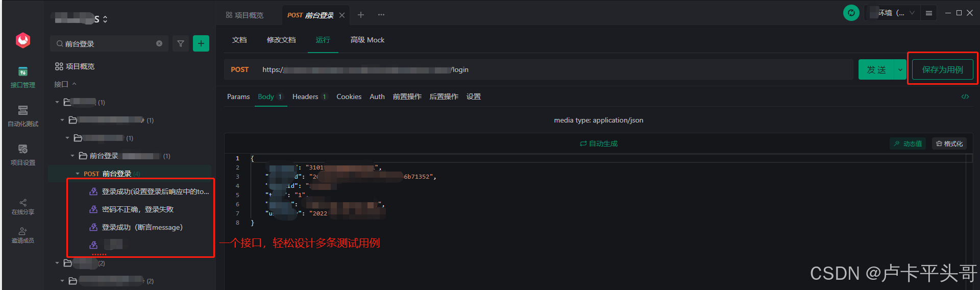Viewport: 980px width, 290px height.
Task: Open 项目设置 in the sidebar
Action: pyautogui.click(x=23, y=155)
